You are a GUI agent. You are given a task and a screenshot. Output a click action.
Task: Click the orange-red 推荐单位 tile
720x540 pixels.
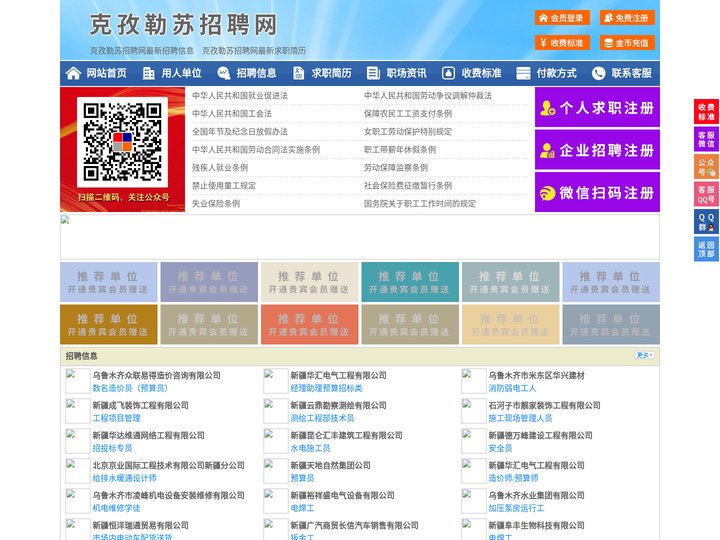[309, 325]
